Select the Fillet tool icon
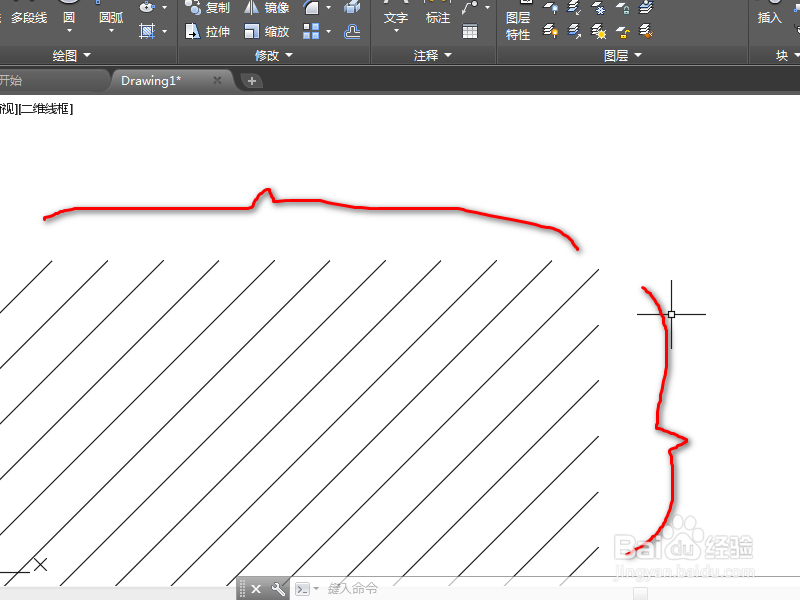The image size is (800, 600). tap(311, 8)
